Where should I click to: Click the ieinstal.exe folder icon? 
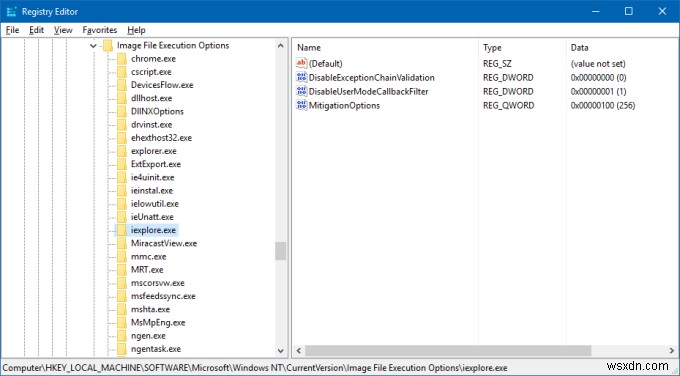(122, 190)
